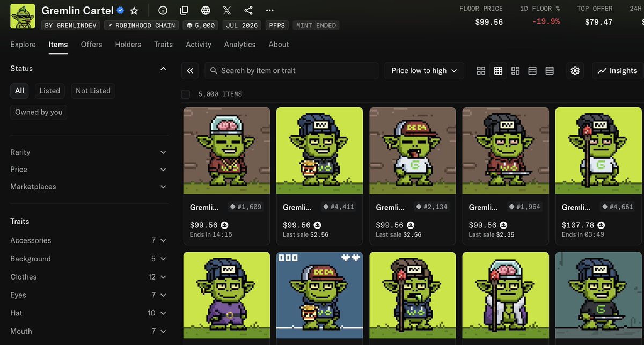This screenshot has width=644, height=345.
Task: Toggle the Owned by you filter
Action: (x=39, y=112)
